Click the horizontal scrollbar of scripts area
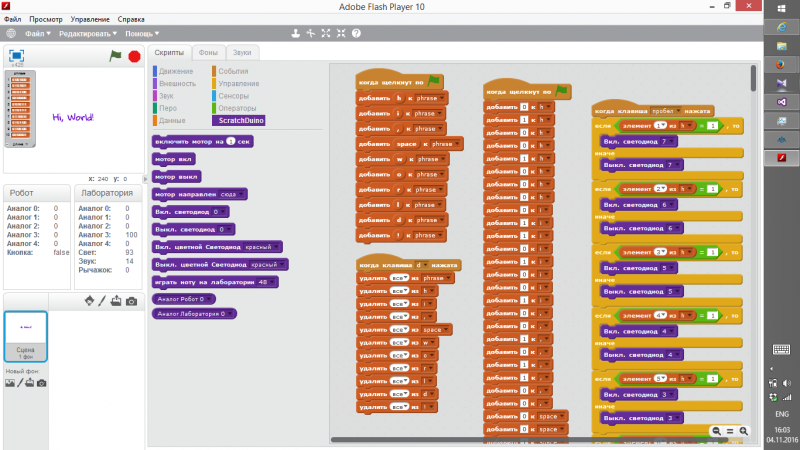The image size is (800, 450). click(x=531, y=439)
